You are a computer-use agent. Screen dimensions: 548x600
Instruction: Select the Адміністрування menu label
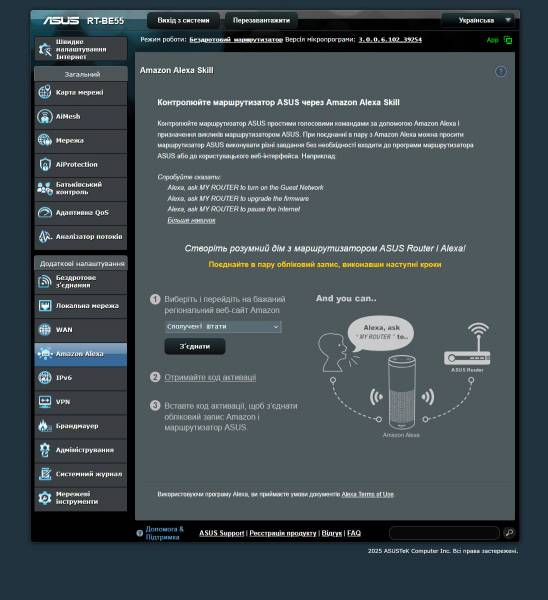pyautogui.click(x=85, y=450)
